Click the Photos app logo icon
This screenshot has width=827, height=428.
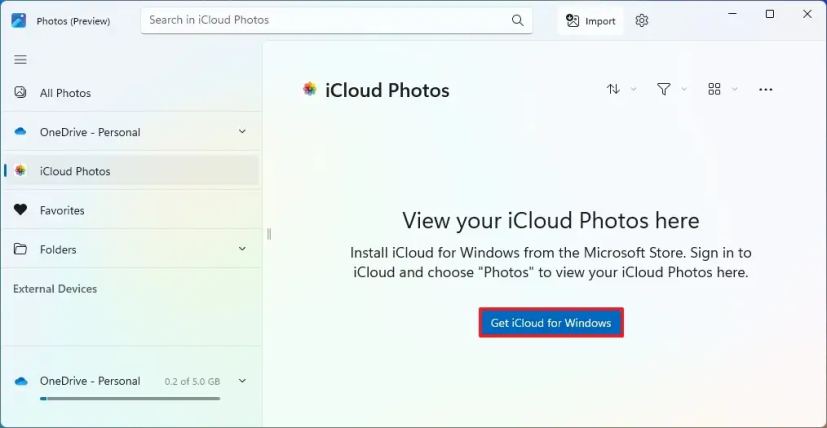pos(18,20)
